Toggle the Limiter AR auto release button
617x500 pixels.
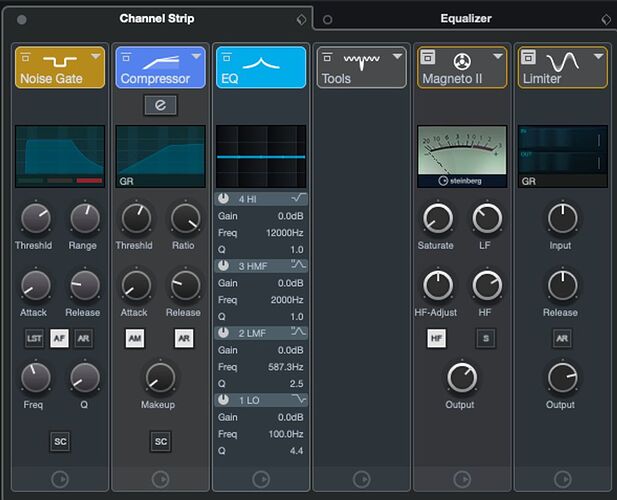point(562,338)
